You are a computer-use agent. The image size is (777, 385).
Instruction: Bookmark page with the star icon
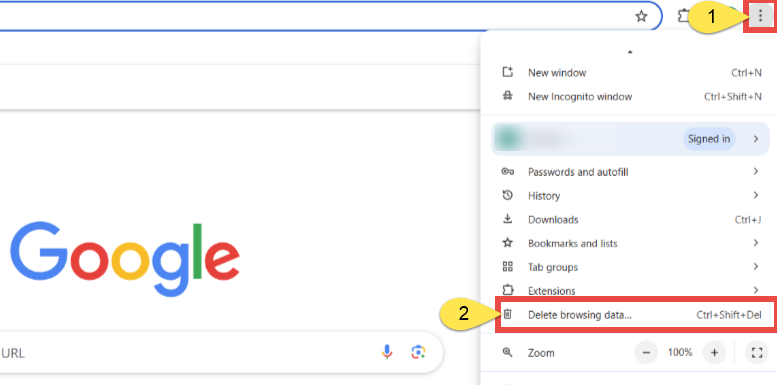coord(641,17)
